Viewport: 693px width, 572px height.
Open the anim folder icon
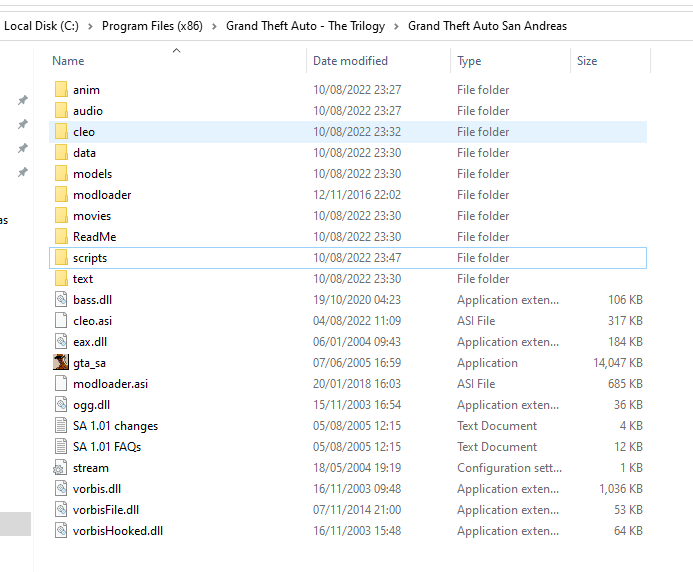[x=61, y=90]
